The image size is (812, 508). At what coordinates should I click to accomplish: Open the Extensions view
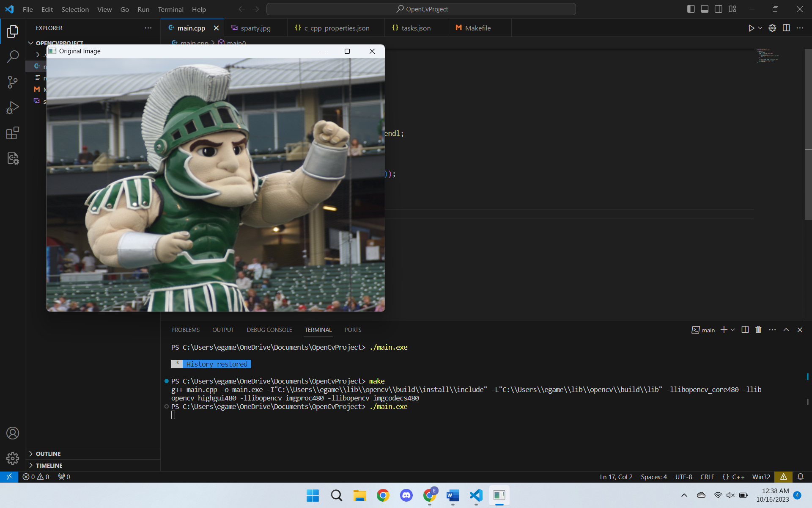click(x=13, y=133)
